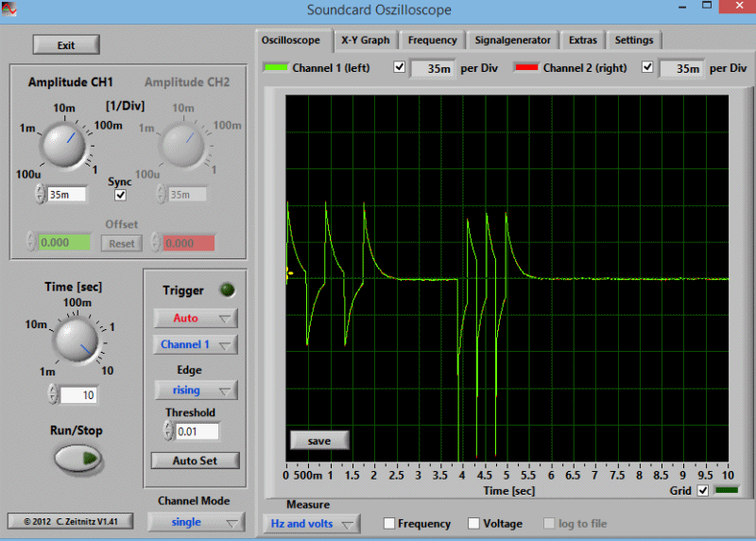Open the Channel Mode single dropdown
Screen dimensions: 756x541
[196, 522]
